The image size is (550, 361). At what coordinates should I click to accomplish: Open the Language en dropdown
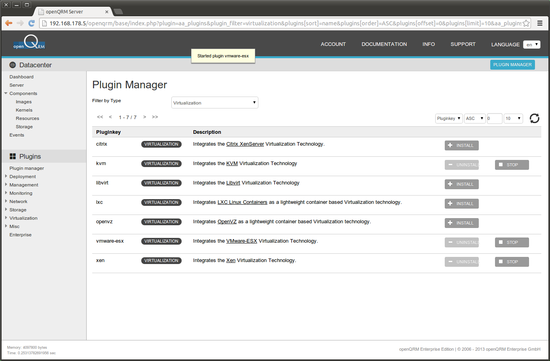pyautogui.click(x=531, y=44)
